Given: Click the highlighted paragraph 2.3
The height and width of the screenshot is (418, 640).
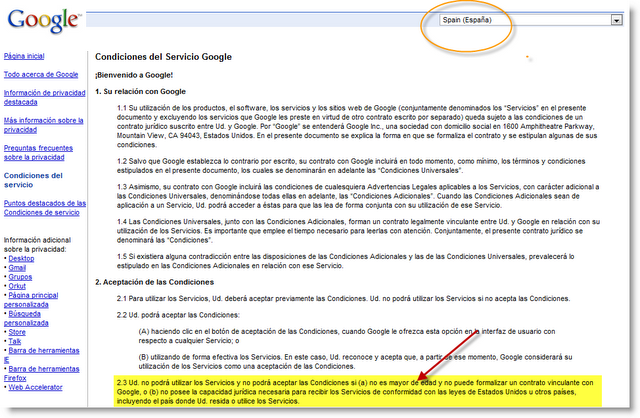Looking at the screenshot, I should 358,392.
